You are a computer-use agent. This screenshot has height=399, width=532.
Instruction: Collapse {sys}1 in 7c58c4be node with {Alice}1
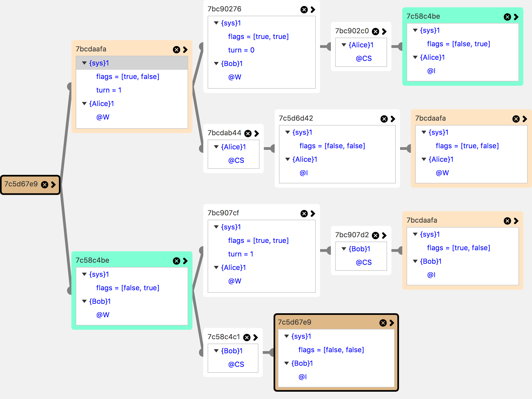[x=415, y=30]
